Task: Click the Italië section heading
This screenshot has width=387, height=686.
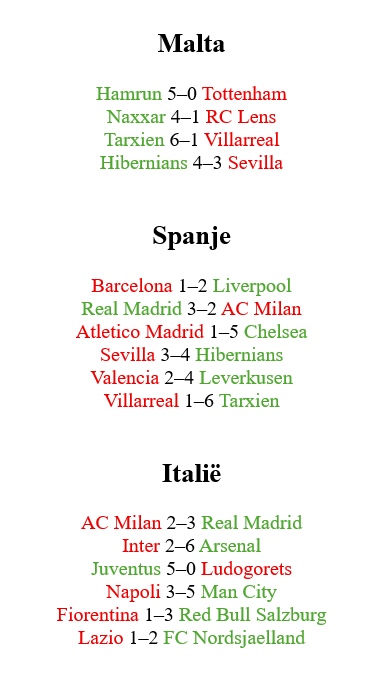Action: click(192, 474)
